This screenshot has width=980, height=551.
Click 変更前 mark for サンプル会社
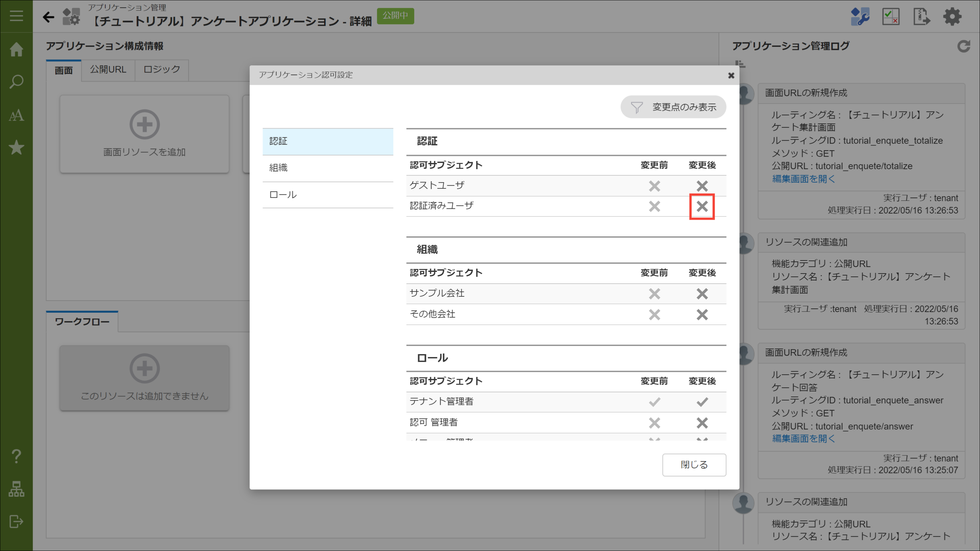654,293
